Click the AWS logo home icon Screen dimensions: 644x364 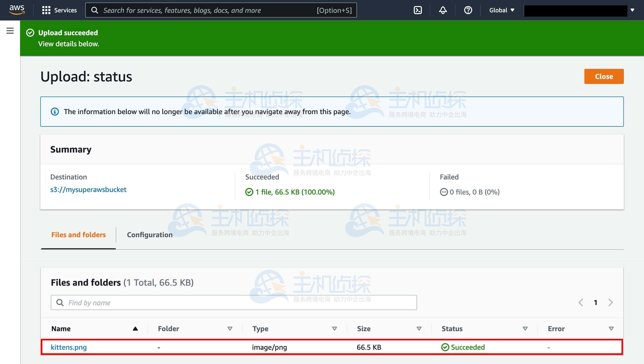[x=17, y=10]
